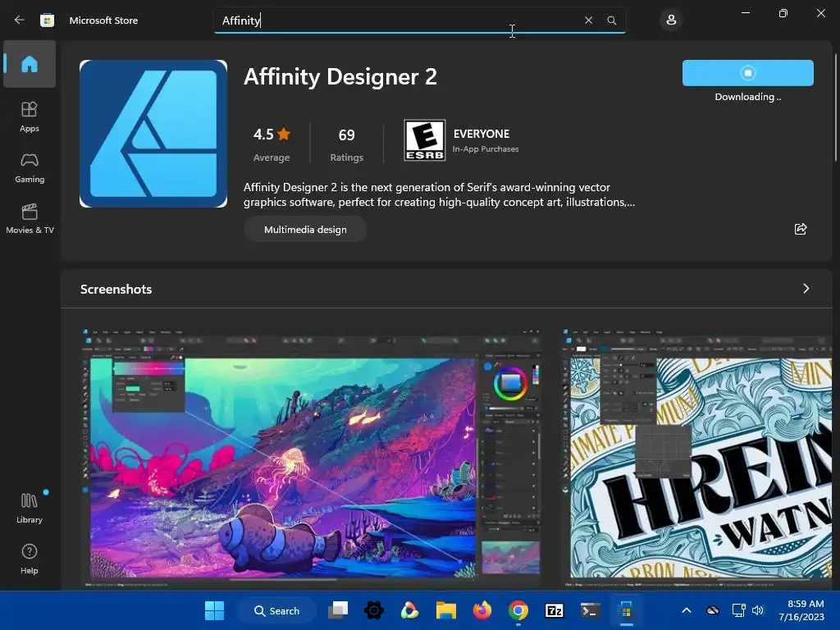
Task: Open the user account profile icon
Action: tap(671, 20)
